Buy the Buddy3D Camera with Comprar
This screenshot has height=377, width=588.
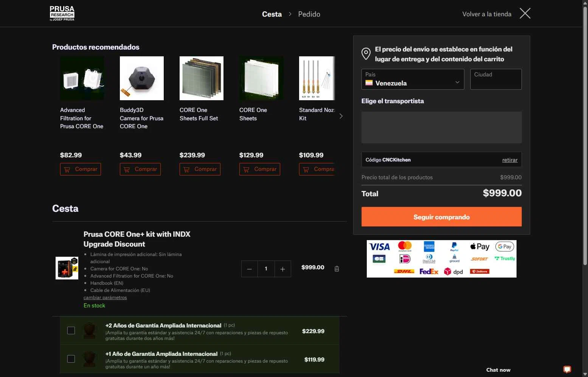140,169
